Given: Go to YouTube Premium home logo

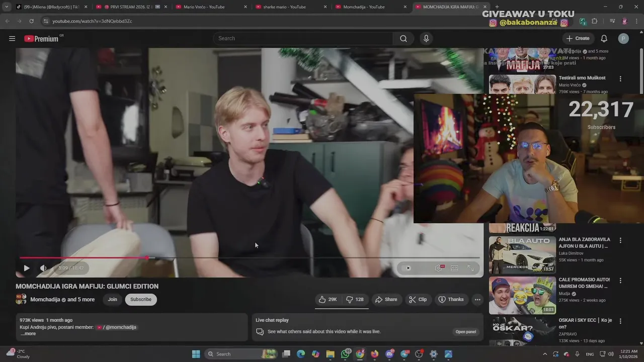Looking at the screenshot, I should [x=41, y=39].
